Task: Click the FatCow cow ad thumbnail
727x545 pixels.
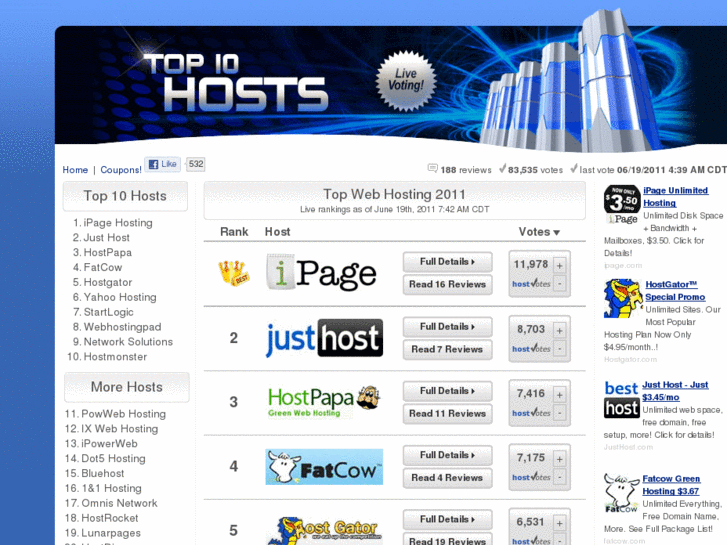Action: [622, 493]
